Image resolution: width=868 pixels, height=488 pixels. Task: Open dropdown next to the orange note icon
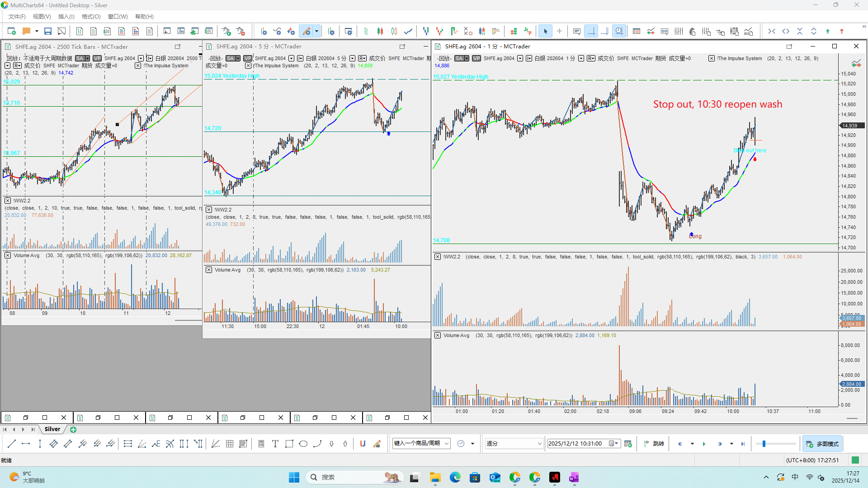click(x=37, y=31)
